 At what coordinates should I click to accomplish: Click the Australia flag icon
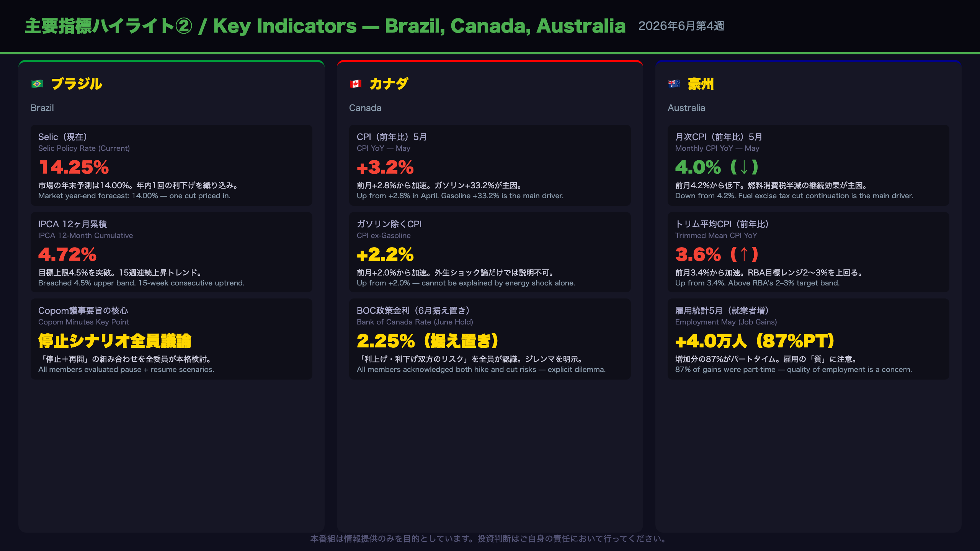[674, 84]
